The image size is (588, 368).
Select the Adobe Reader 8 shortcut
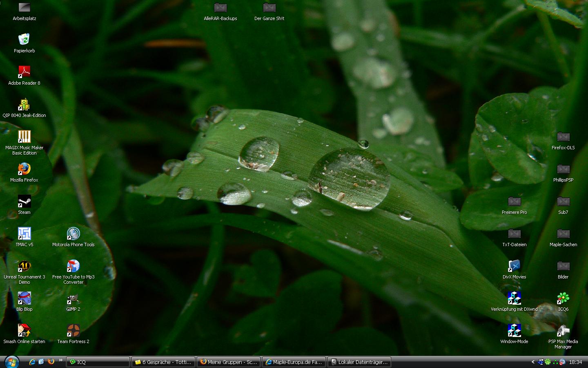tap(24, 72)
